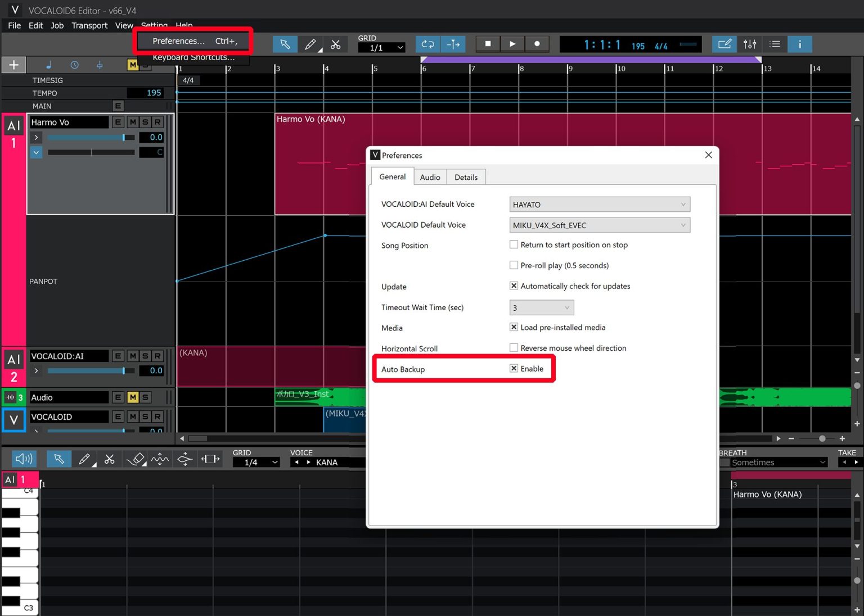
Task: Enable Return to start position on stop
Action: tap(514, 244)
